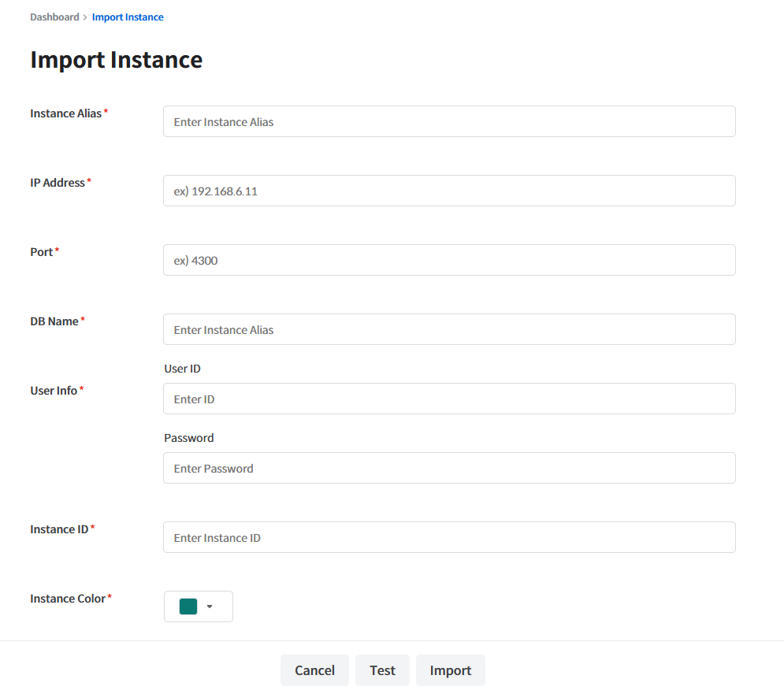Click the Import Instance breadcrumb link
This screenshot has width=784, height=690.
[x=128, y=17]
